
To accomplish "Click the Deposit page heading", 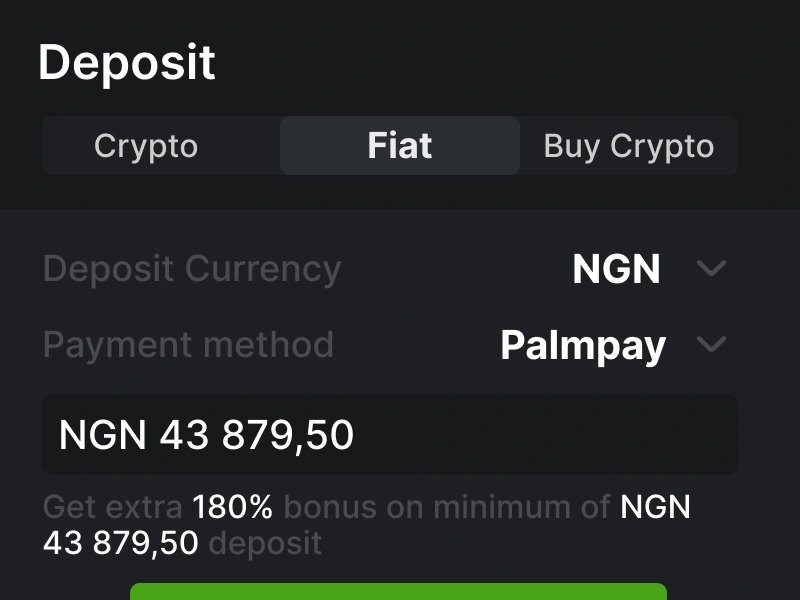I will point(126,63).
